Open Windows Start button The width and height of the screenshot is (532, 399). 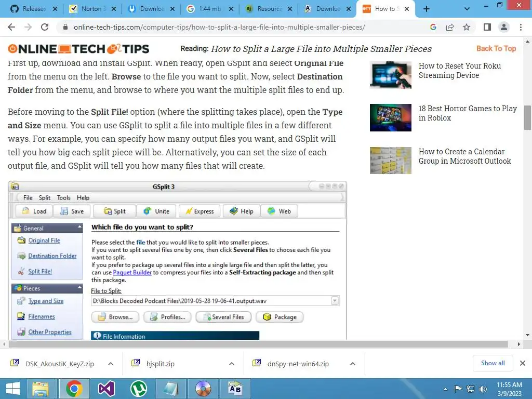coord(13,389)
